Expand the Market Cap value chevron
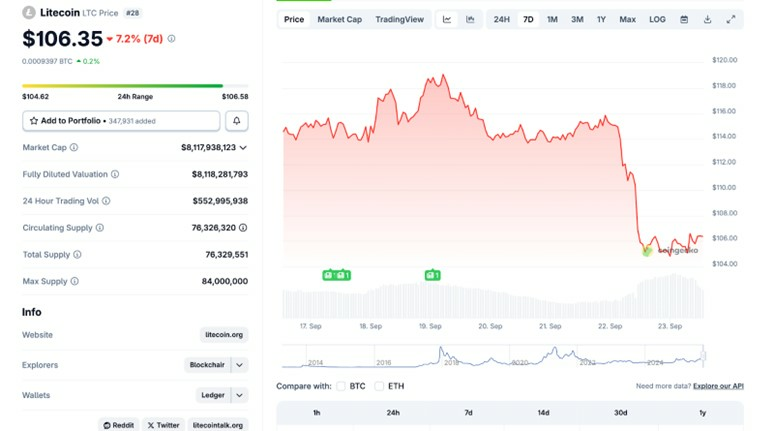The width and height of the screenshot is (774, 431). pos(243,148)
